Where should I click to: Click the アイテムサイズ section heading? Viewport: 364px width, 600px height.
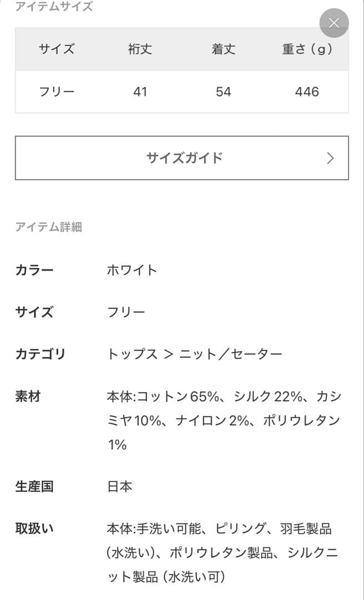[53, 7]
